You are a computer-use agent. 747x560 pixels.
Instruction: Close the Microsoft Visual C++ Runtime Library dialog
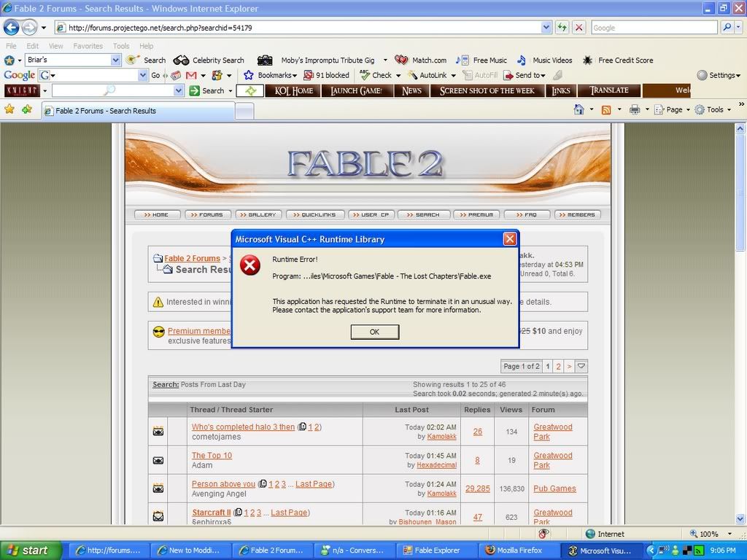click(510, 239)
